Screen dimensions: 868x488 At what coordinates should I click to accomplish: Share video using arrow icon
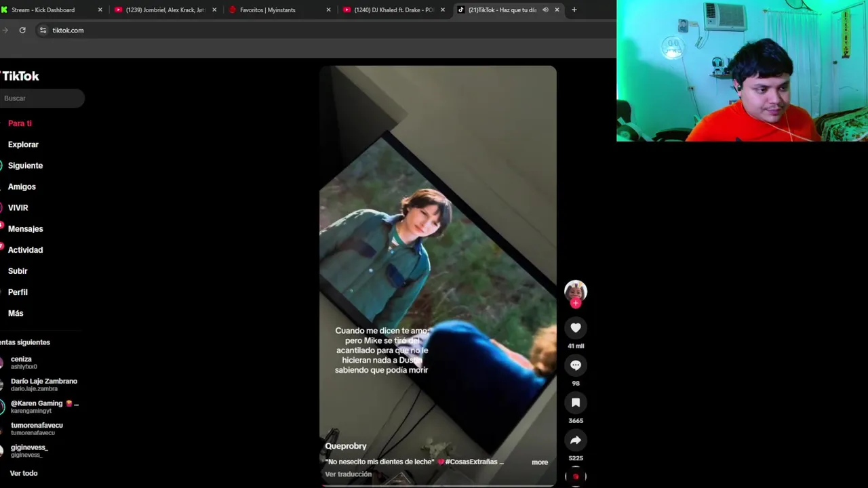(x=576, y=441)
